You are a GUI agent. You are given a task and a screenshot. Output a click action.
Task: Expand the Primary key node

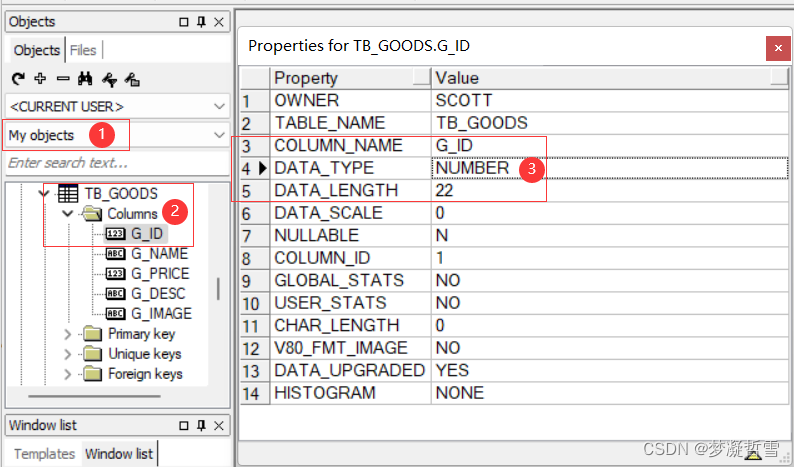67,334
